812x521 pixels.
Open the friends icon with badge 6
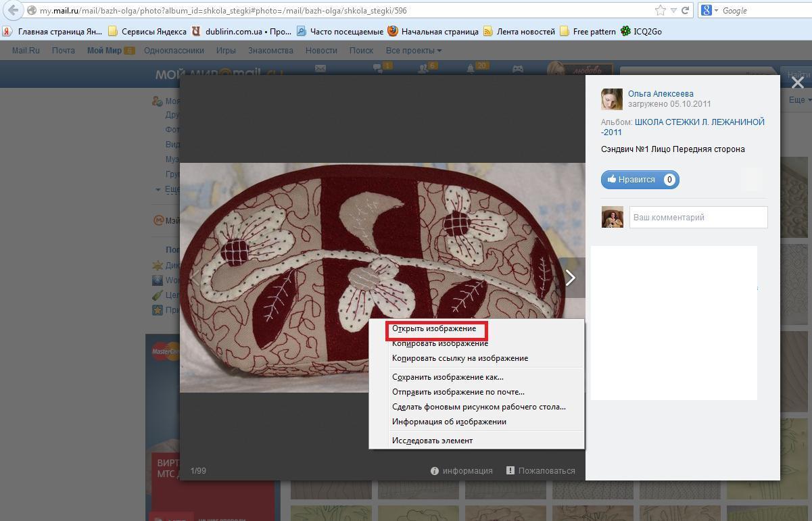click(x=425, y=68)
